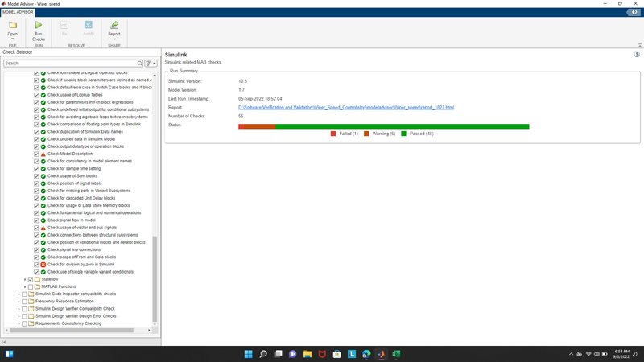644x362 pixels.
Task: Uncheck Check usage of Sum blocks checkbox
Action: [36, 176]
